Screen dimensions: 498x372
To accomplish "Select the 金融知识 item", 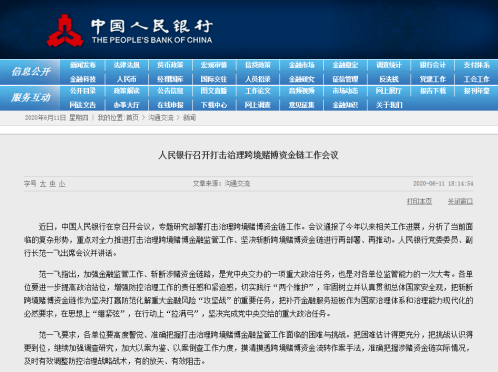I will click(x=345, y=105).
